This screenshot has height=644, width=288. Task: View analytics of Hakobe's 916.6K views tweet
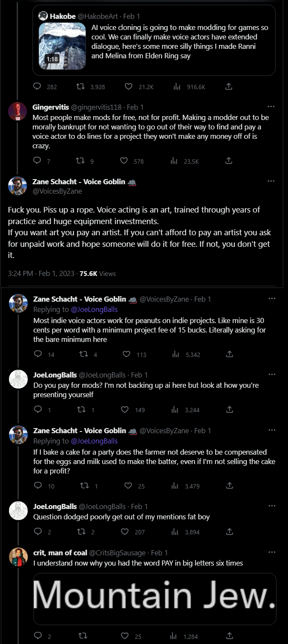176,87
